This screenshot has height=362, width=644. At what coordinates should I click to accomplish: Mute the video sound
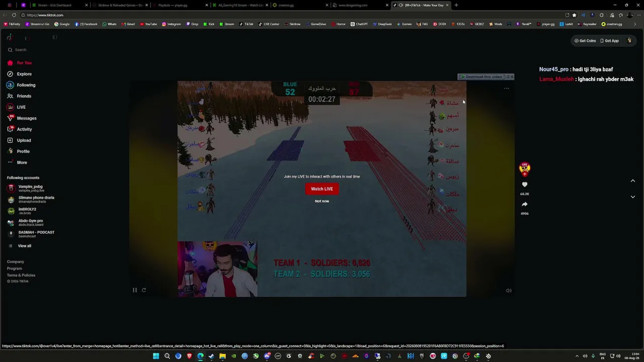509,291
